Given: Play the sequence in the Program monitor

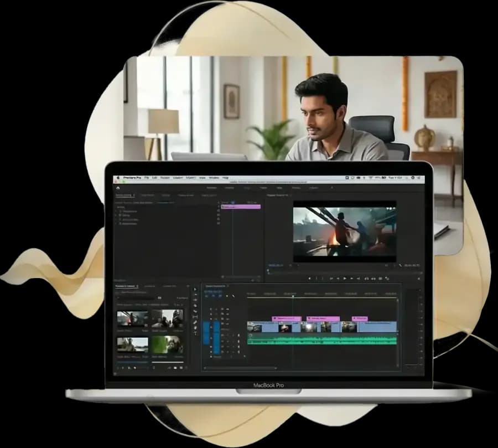Looking at the screenshot, I should (345, 279).
